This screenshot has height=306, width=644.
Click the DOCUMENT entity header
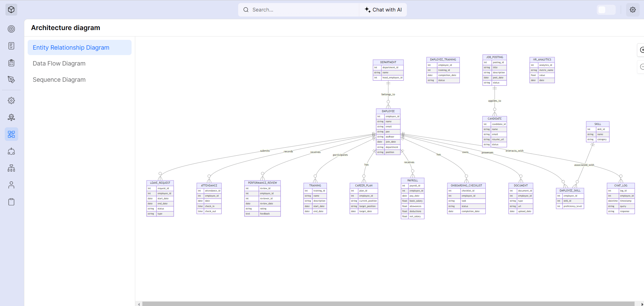click(x=521, y=185)
